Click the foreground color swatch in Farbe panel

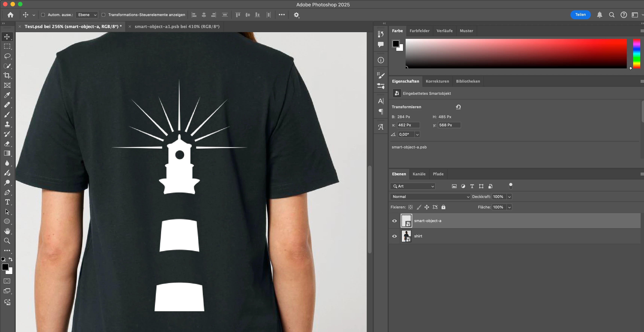pyautogui.click(x=396, y=44)
